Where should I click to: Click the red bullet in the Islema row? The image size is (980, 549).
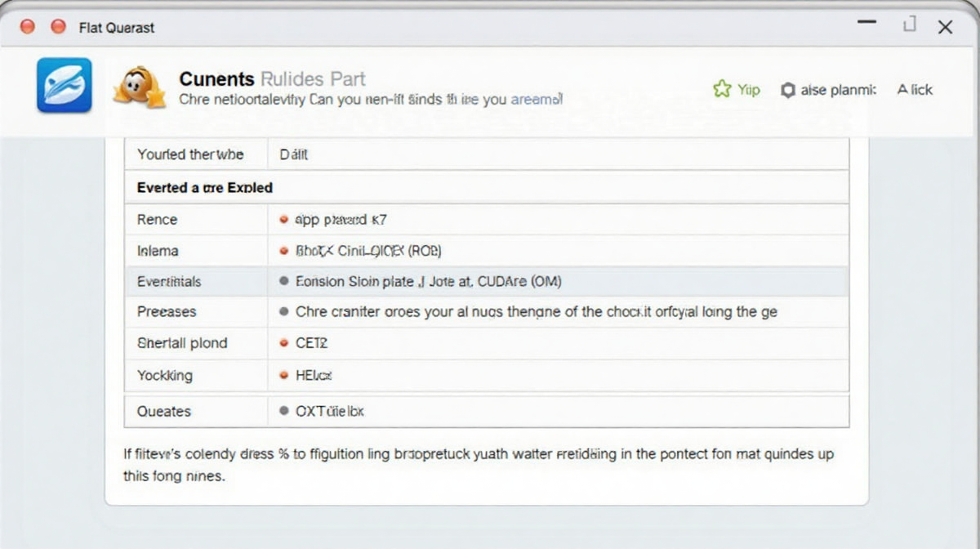(x=283, y=251)
